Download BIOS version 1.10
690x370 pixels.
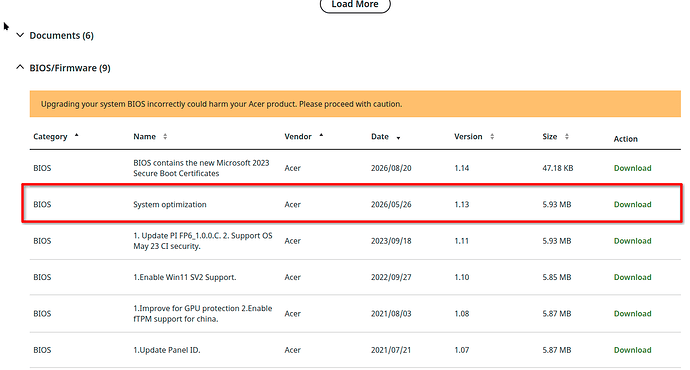pyautogui.click(x=632, y=277)
